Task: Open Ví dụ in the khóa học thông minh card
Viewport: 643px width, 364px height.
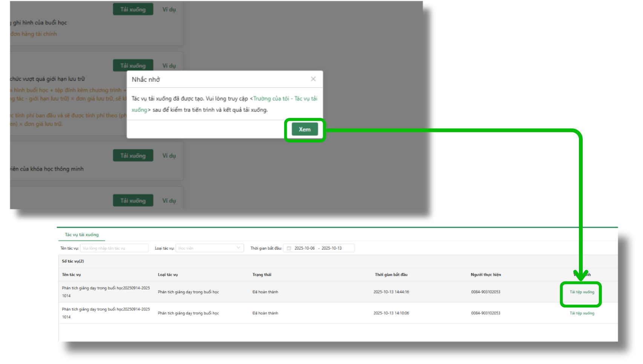Action: click(169, 156)
